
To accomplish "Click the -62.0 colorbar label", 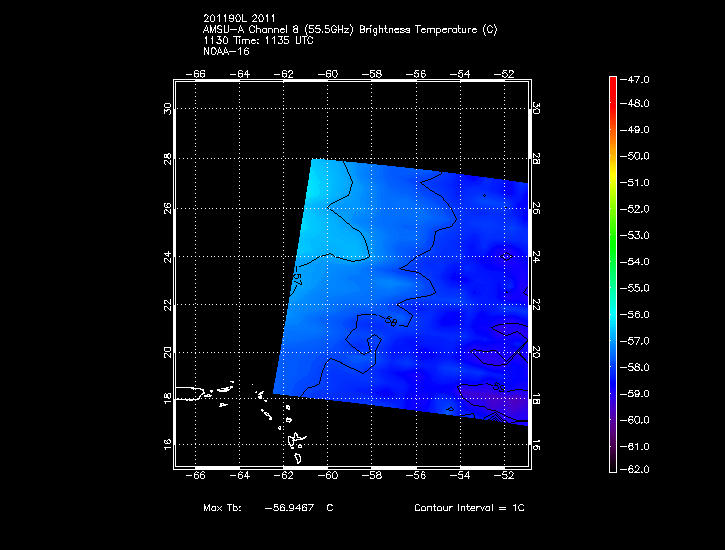I will click(634, 469).
